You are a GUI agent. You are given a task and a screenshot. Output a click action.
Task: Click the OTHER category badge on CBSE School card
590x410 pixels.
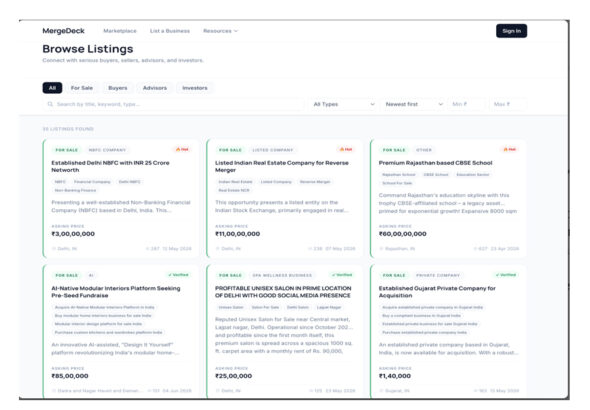424,150
